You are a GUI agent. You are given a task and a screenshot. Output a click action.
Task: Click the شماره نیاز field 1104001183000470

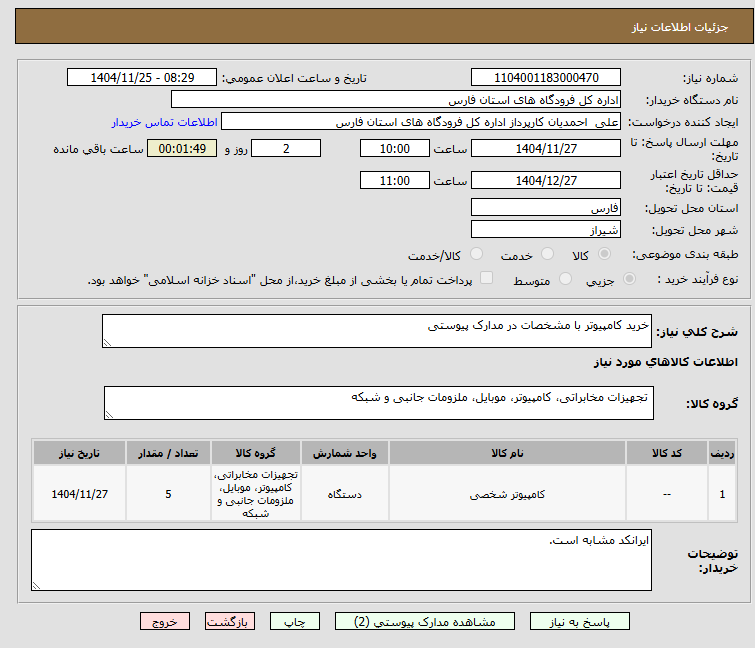[546, 78]
